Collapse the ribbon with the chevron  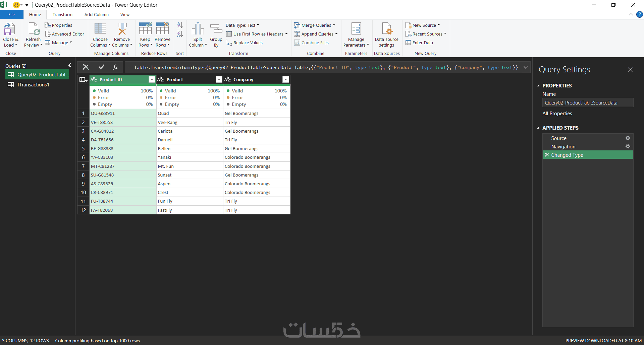click(631, 14)
